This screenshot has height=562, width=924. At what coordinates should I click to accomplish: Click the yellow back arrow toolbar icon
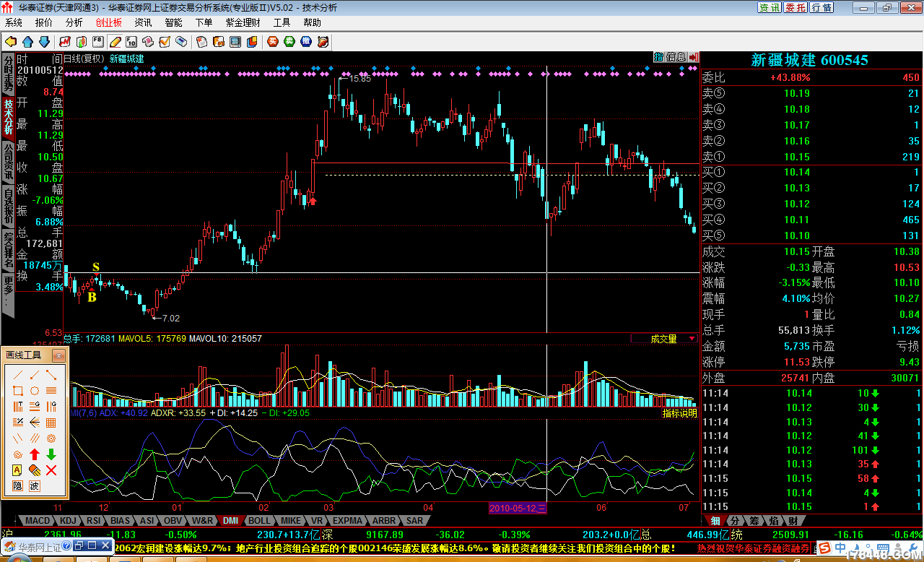tap(11, 42)
